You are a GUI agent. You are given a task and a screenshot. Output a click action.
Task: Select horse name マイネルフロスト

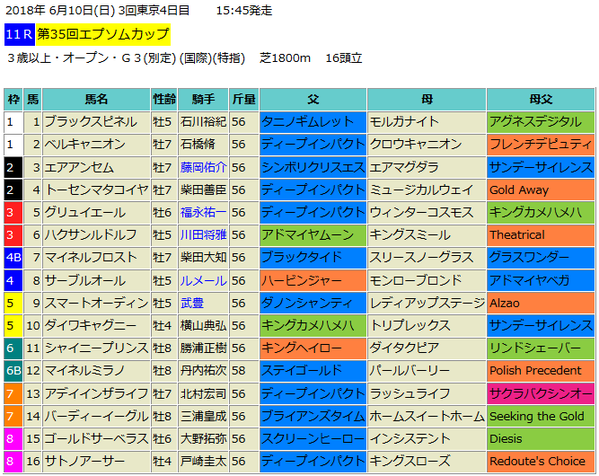point(91,257)
